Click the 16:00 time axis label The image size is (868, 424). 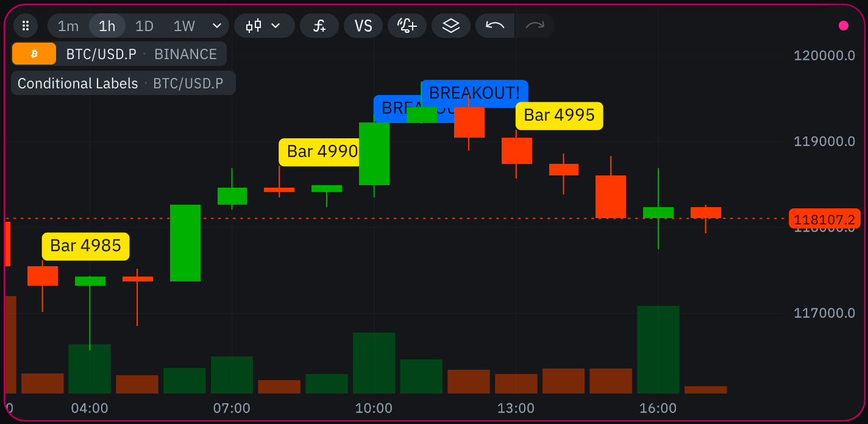click(658, 408)
